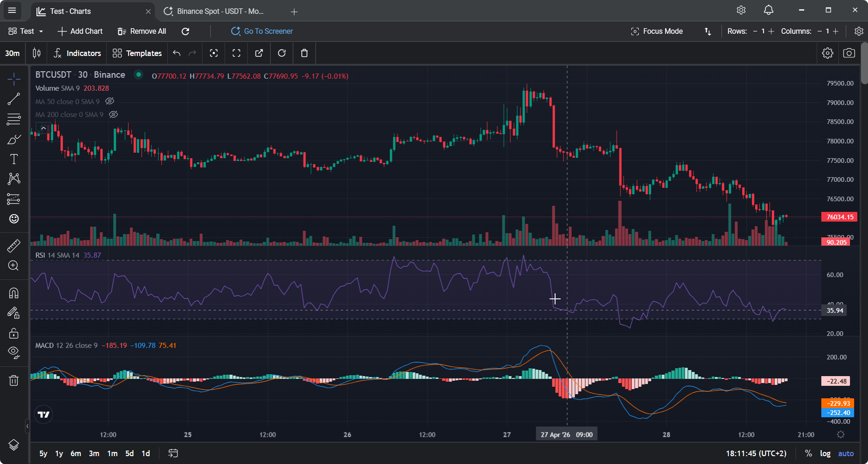Click the Go To Screener link
Image resolution: width=868 pixels, height=464 pixels.
coord(262,31)
